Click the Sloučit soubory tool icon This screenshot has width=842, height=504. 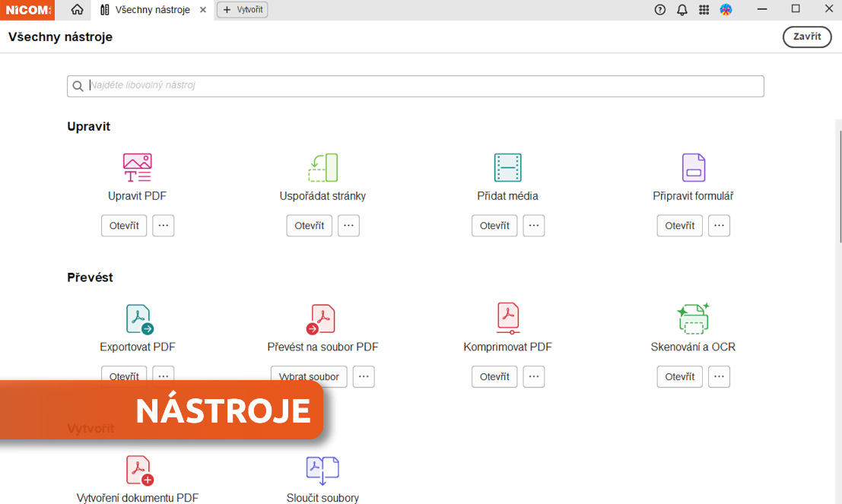click(323, 471)
